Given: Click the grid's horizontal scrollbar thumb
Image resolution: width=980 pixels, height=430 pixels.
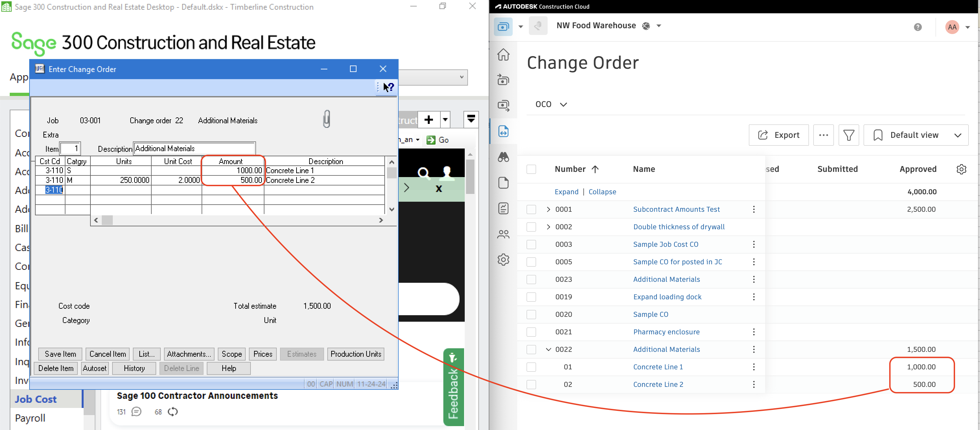Looking at the screenshot, I should pos(107,220).
